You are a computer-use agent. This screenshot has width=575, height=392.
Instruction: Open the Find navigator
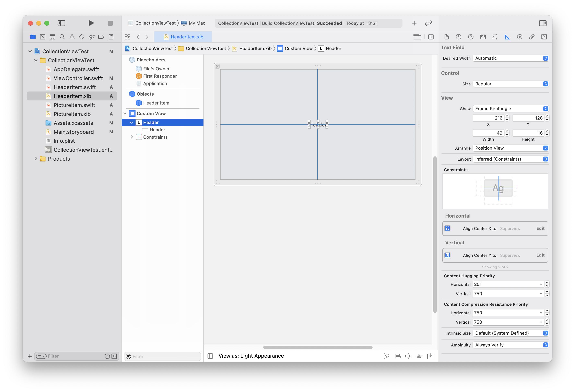tap(62, 37)
